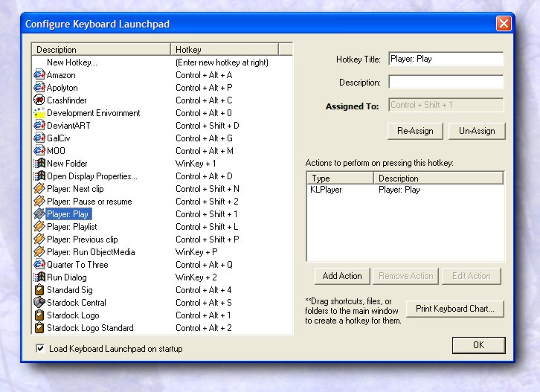Click the New Folder row's icon
Image resolution: width=540 pixels, height=392 pixels.
point(39,164)
